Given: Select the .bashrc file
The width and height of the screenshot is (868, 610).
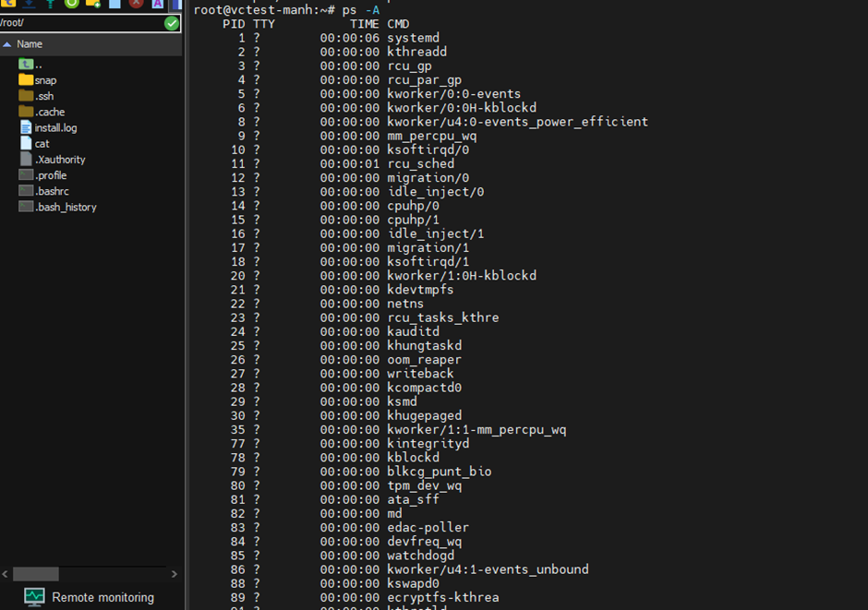Looking at the screenshot, I should 51,191.
